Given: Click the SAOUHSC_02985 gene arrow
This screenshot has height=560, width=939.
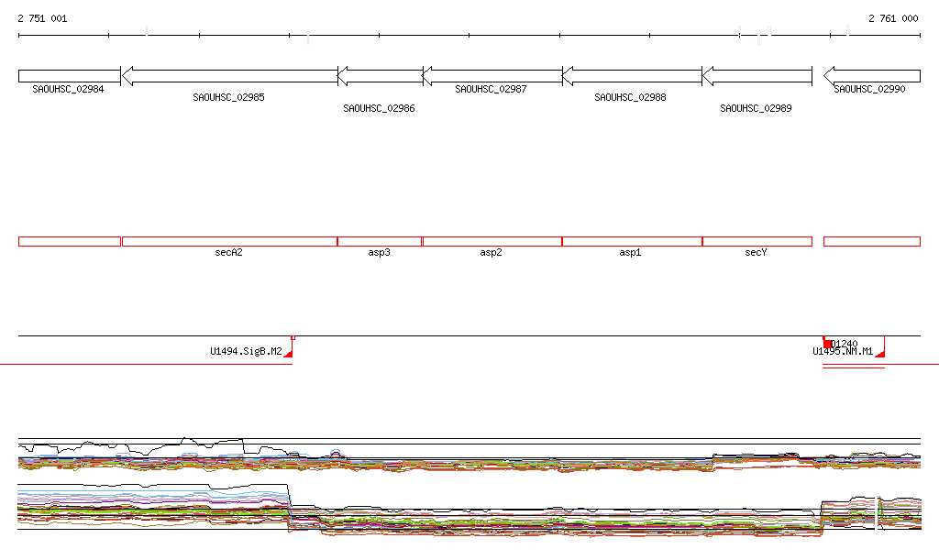Looking at the screenshot, I should tap(229, 76).
